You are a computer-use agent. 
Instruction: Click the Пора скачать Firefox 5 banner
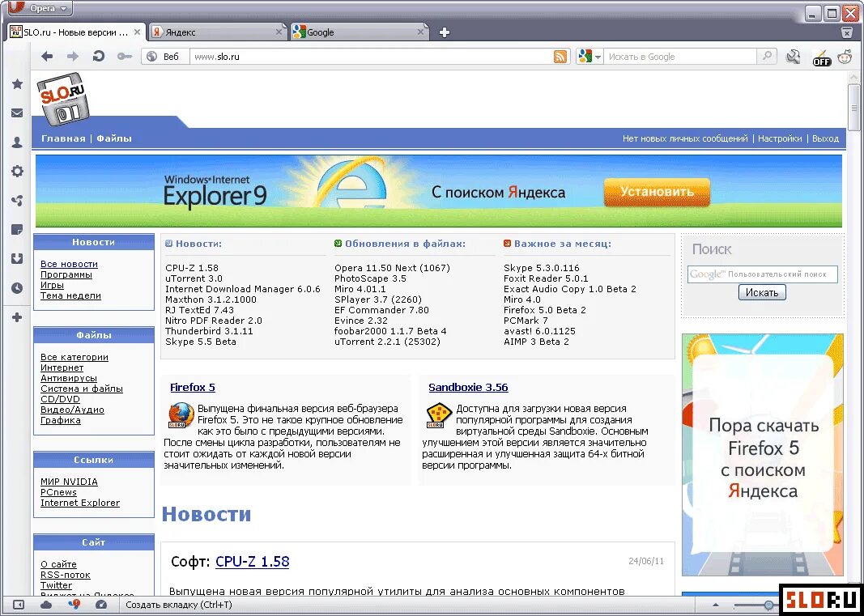(763, 455)
